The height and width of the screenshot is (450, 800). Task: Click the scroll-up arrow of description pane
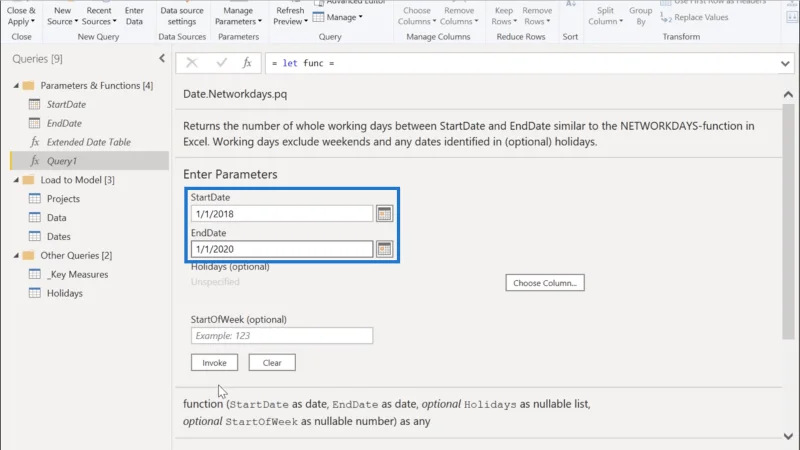pos(788,95)
